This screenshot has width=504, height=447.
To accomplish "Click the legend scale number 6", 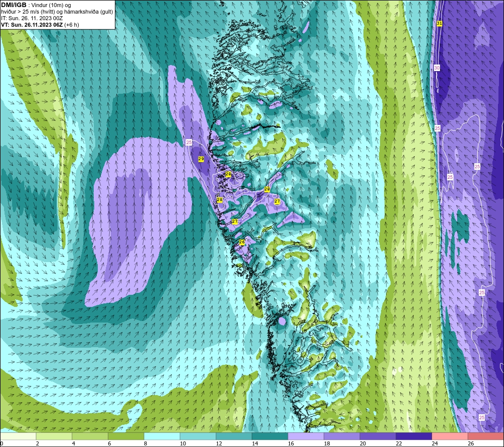I will coord(109,443).
